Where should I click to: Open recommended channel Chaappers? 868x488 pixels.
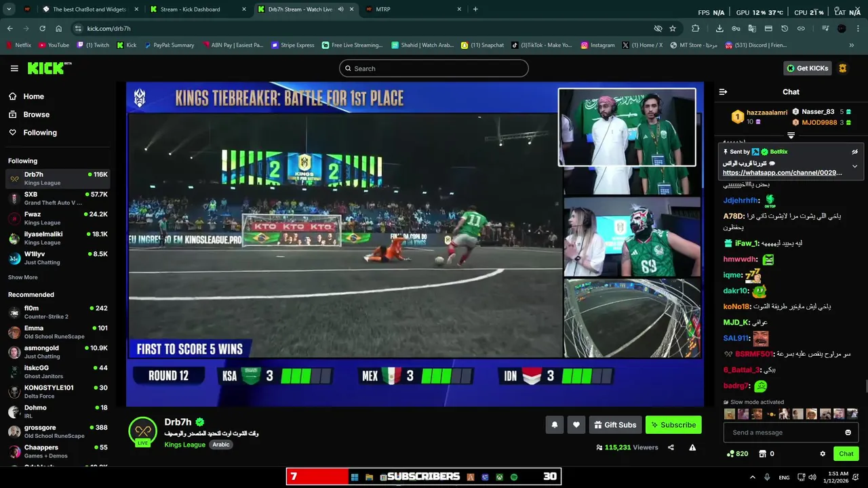point(58,451)
